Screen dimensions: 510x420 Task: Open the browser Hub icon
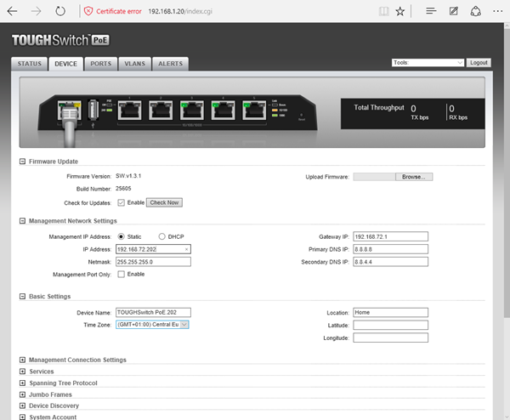coord(432,13)
